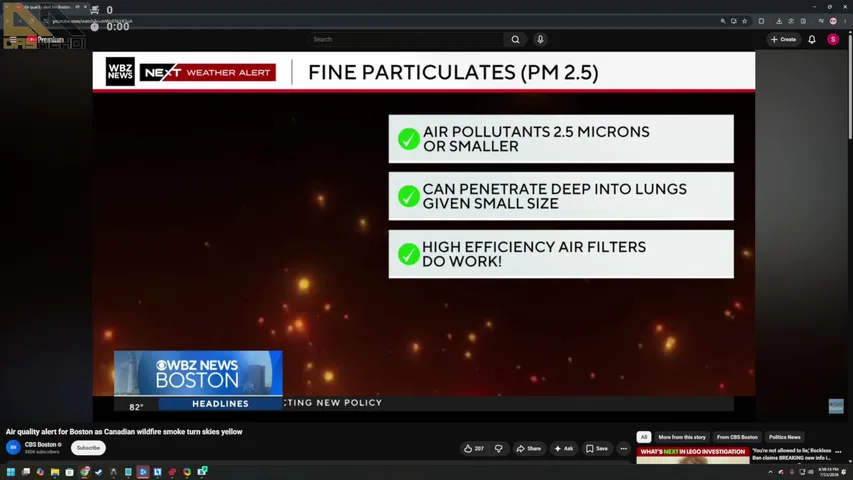Open the Windows Start menu
The height and width of the screenshot is (480, 853).
11,472
